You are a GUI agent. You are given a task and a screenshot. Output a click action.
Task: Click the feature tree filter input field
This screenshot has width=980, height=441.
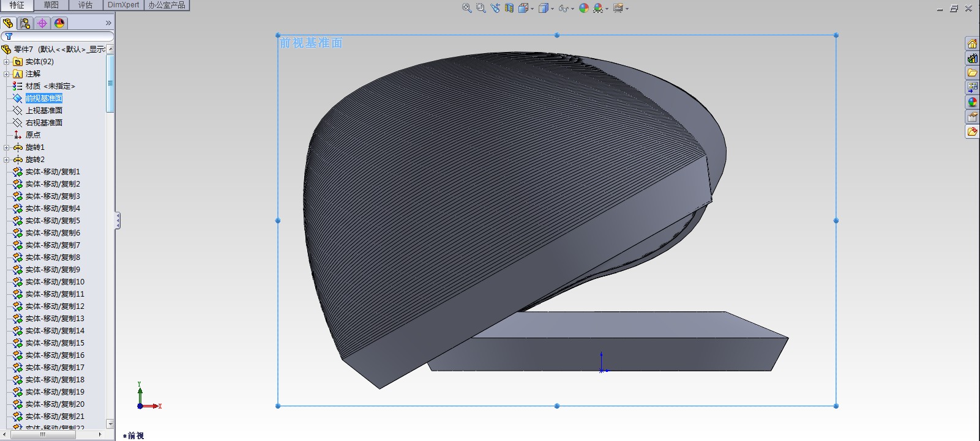click(x=57, y=37)
